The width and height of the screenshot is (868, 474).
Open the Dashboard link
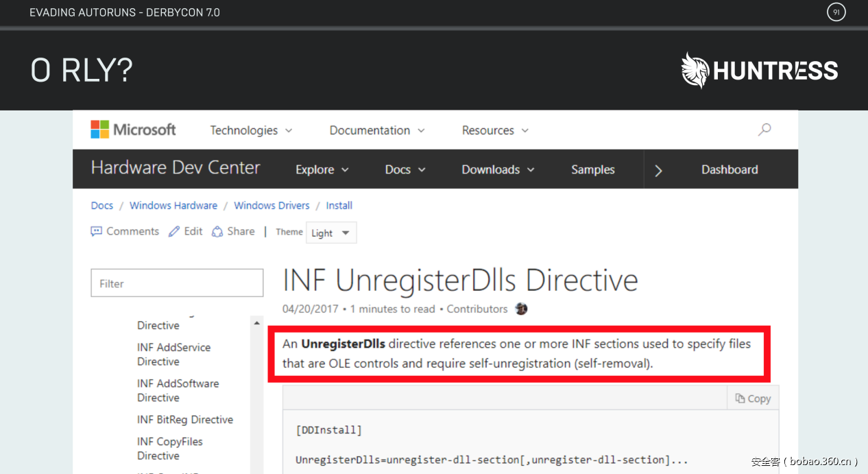click(730, 170)
